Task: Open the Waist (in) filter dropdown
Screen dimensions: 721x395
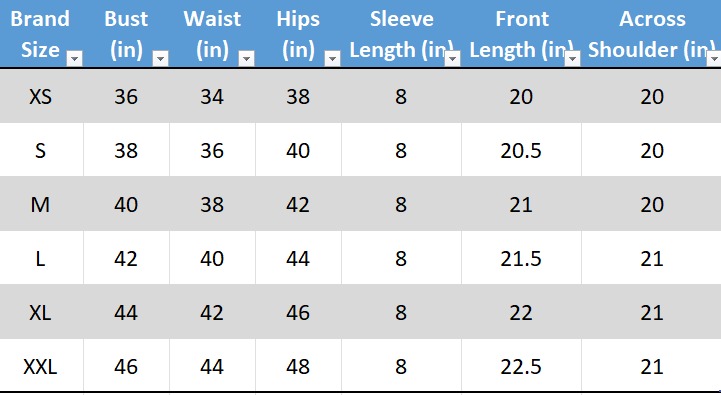Action: tap(246, 58)
